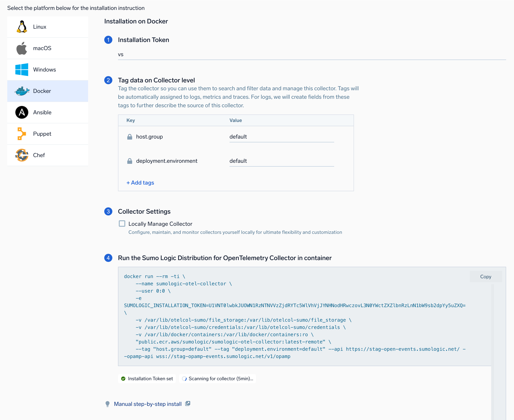Enable the Locally Manage Collector checkbox
Screen dimensions: 514x420
[x=122, y=224]
